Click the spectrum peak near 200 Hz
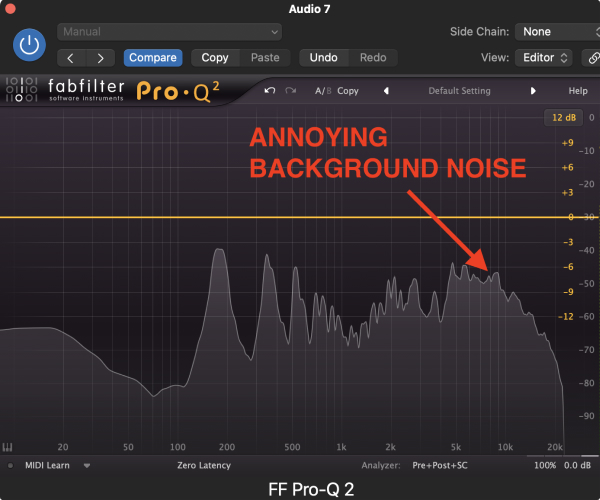This screenshot has width=600, height=500. click(x=219, y=249)
